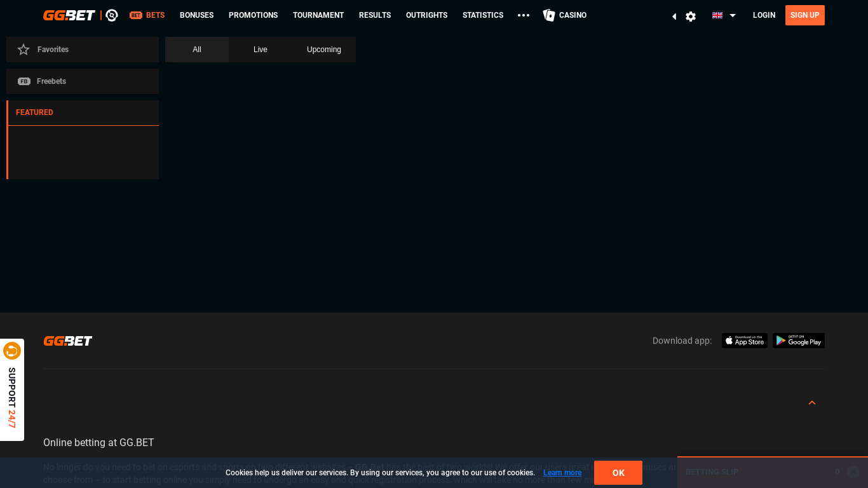Click the Freebets FB badge icon
Screen dimensions: 868x488
click(x=24, y=81)
